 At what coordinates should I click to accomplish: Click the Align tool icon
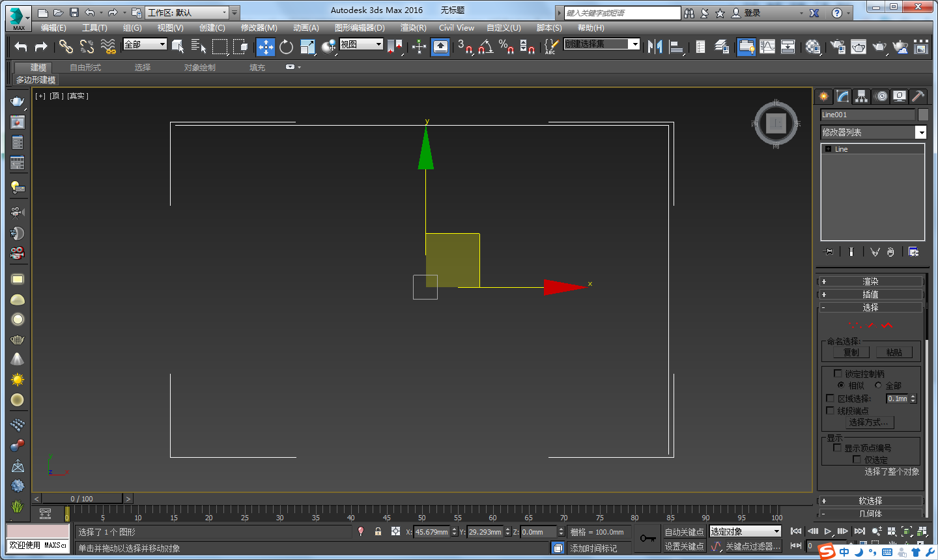(x=676, y=46)
